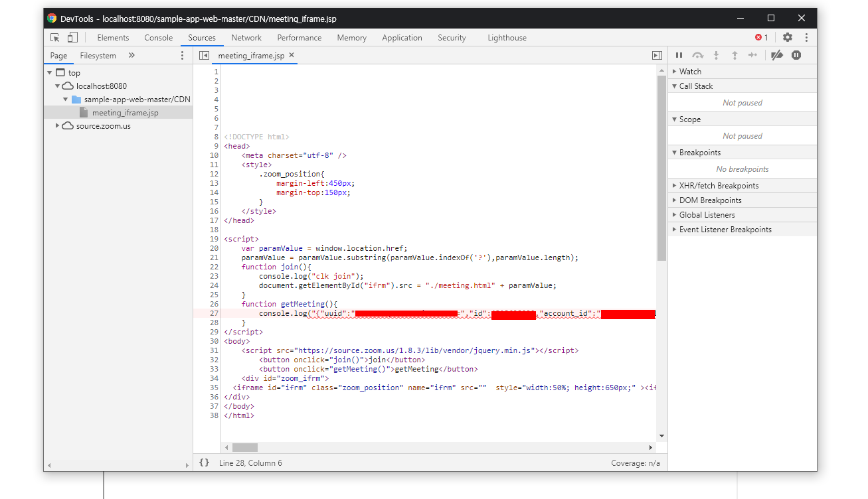Collapse the localhost:8080 tree node

(58, 86)
